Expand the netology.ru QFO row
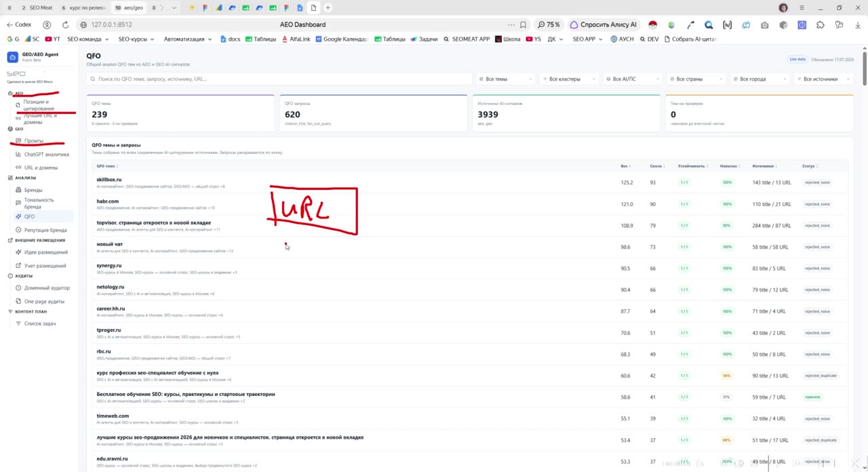This screenshot has height=472, width=868. tap(470, 290)
